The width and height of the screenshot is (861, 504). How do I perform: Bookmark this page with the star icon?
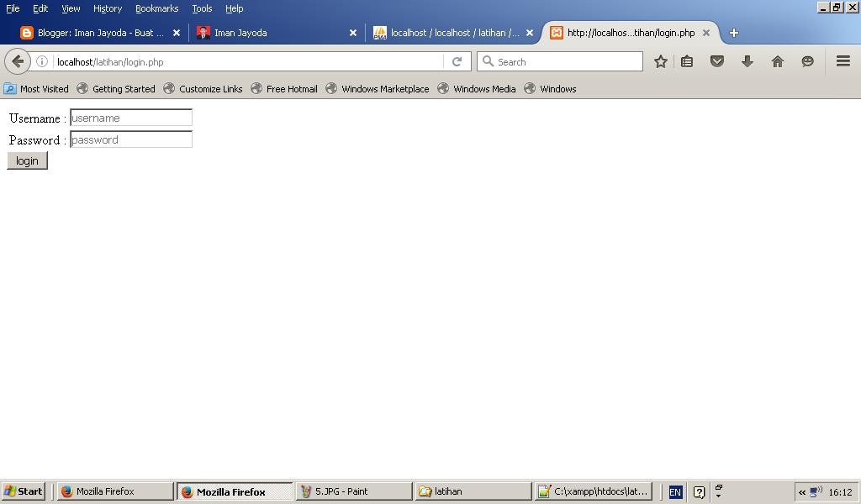[661, 61]
